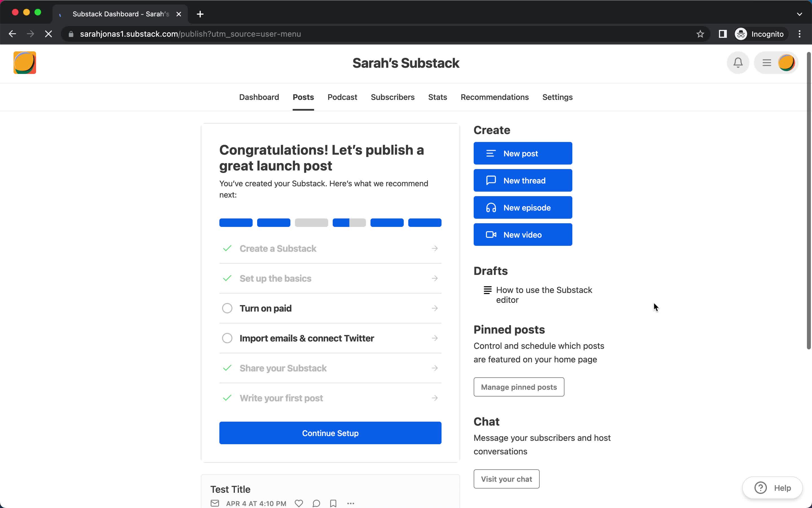Screen dimensions: 812x508
Task: Close the Substack Dashboard tab
Action: tap(179, 14)
